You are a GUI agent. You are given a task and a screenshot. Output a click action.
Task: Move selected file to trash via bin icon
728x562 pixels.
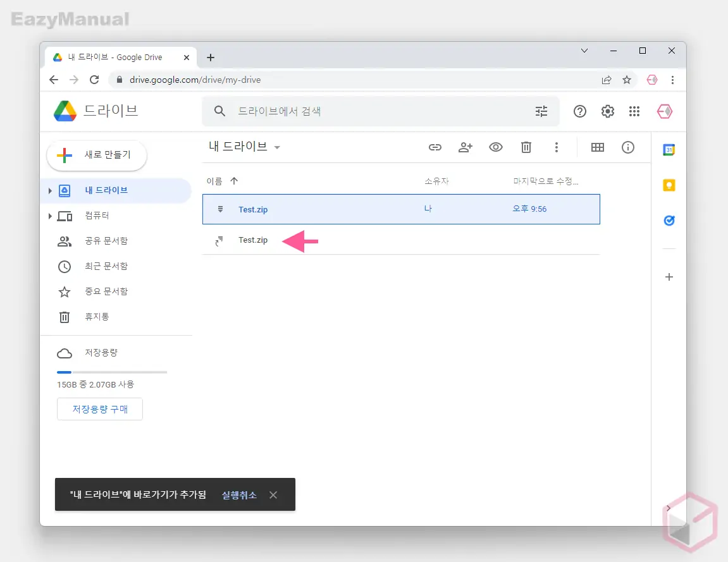[x=526, y=147]
